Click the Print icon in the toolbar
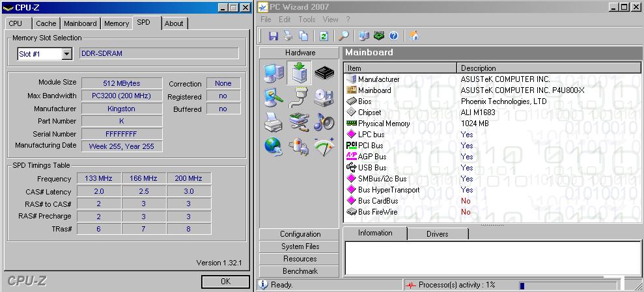 pos(288,36)
